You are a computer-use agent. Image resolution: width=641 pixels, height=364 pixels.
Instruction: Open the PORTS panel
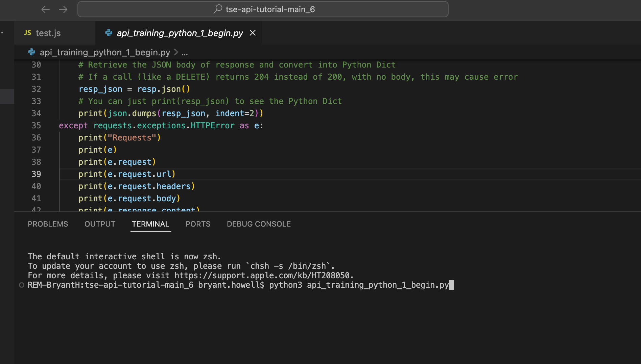pos(198,224)
